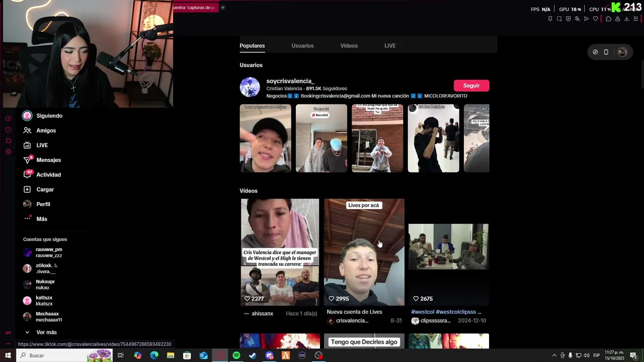Open Actividad notifications panel
This screenshot has width=644, height=362.
point(42,174)
